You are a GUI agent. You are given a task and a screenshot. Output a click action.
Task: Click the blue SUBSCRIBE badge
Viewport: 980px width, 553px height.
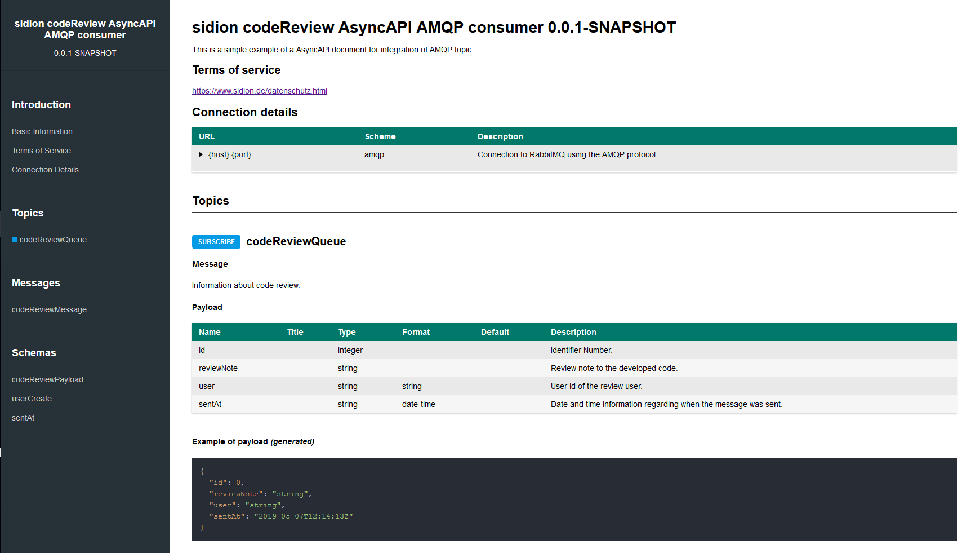point(216,242)
